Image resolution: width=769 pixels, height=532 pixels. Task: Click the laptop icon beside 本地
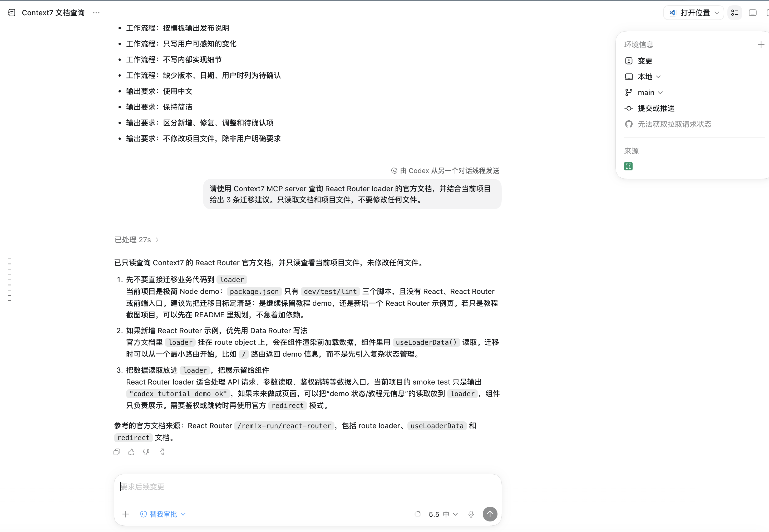tap(629, 77)
